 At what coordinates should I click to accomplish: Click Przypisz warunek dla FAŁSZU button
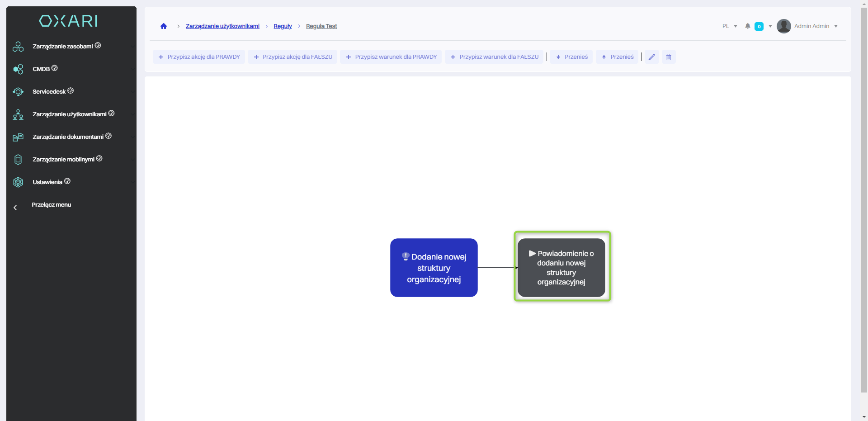[x=495, y=57]
